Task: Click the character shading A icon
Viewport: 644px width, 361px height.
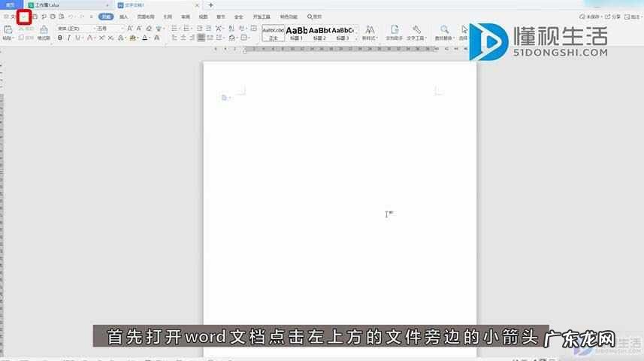Action: coord(156,38)
